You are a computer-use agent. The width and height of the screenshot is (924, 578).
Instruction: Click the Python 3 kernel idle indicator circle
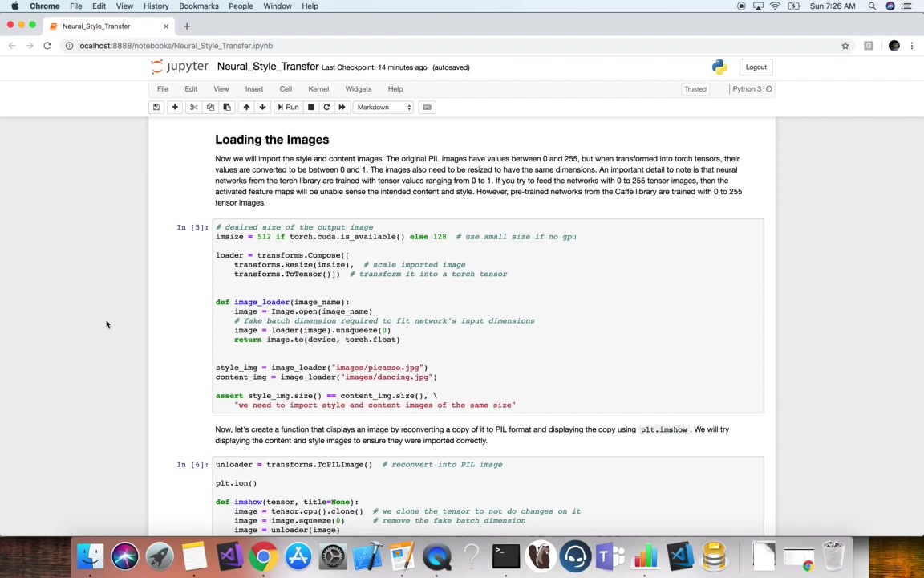click(x=769, y=89)
